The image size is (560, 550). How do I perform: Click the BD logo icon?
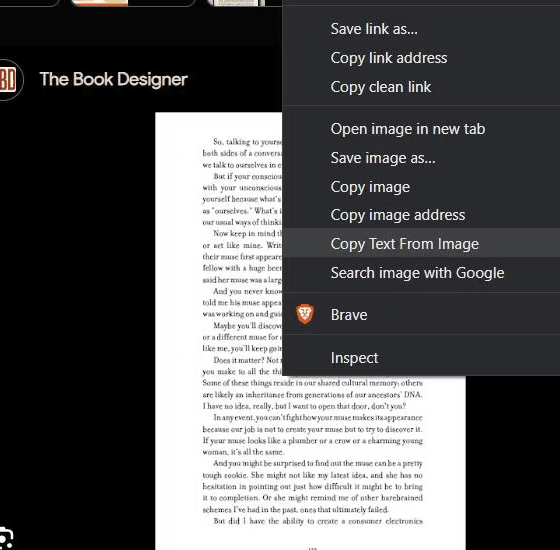pyautogui.click(x=8, y=79)
